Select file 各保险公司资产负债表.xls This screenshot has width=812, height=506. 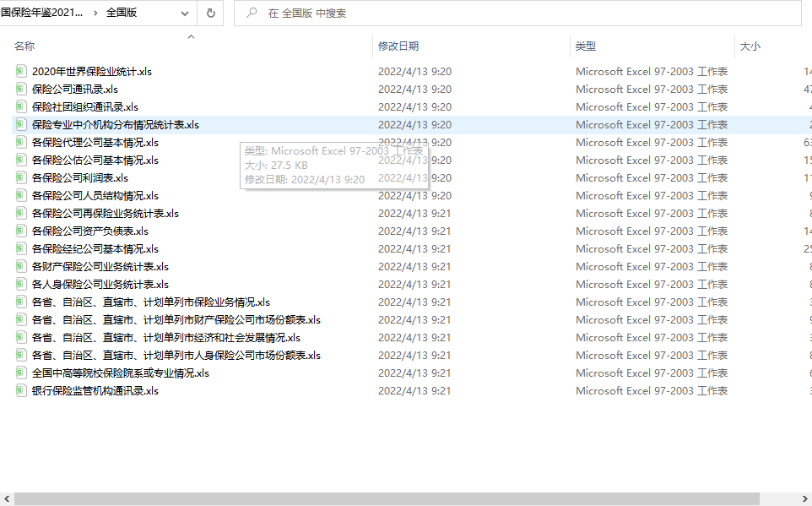tap(90, 231)
